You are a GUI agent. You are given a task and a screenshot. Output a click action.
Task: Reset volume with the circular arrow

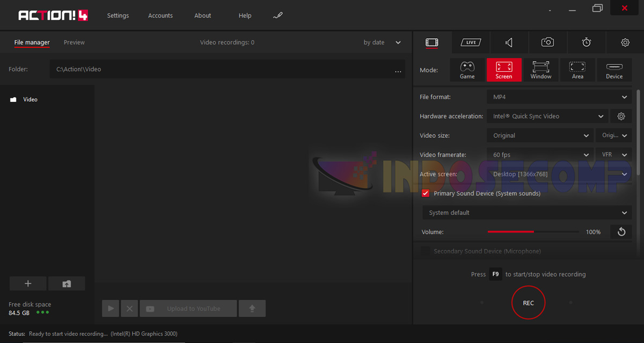point(621,232)
